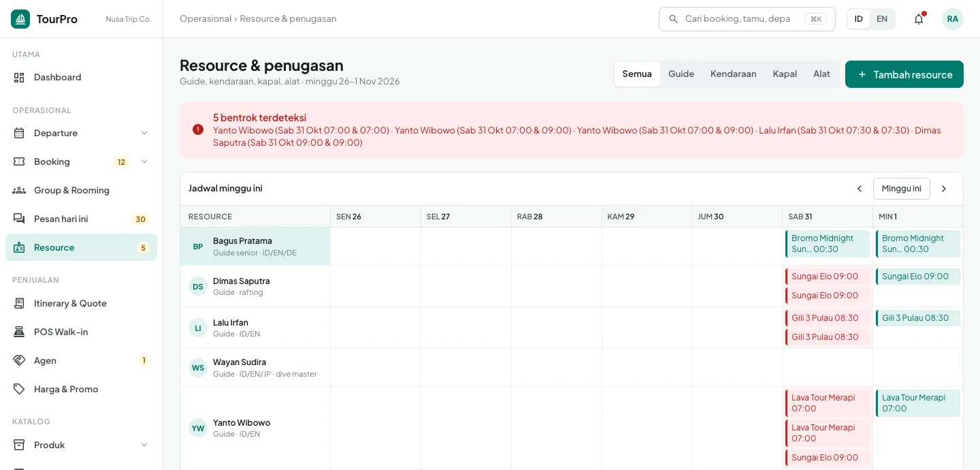
Task: Click 5 bentrok terdeteksi heading
Action: pos(259,118)
